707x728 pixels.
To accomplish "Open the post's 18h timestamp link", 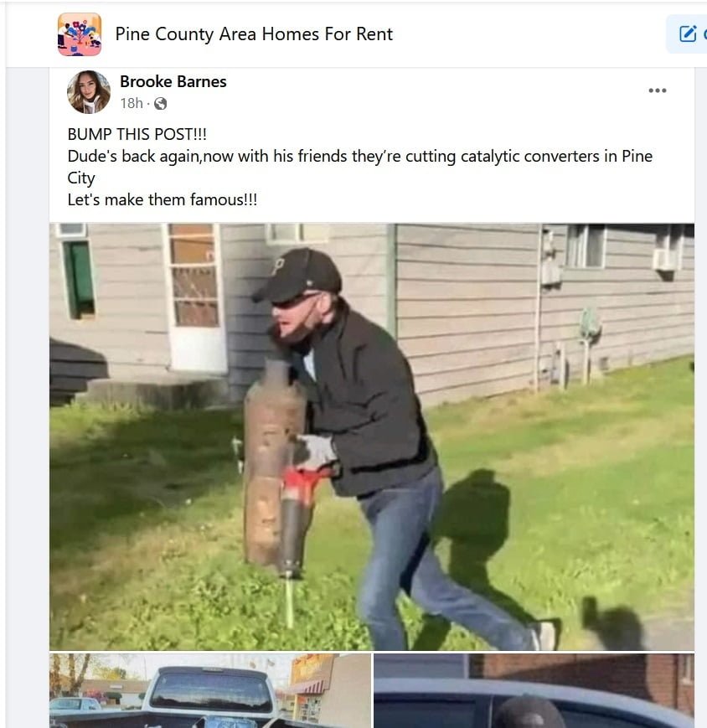I will pos(132,103).
